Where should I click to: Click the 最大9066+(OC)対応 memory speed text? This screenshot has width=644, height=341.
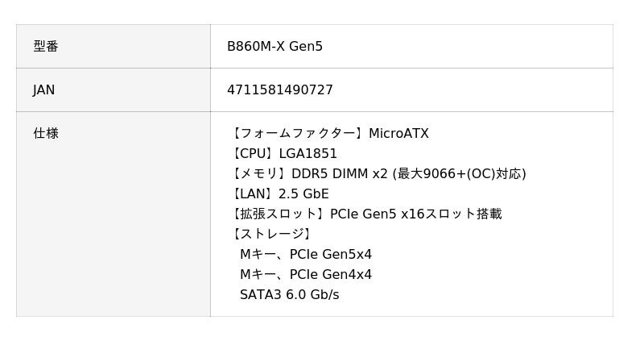tap(460, 174)
